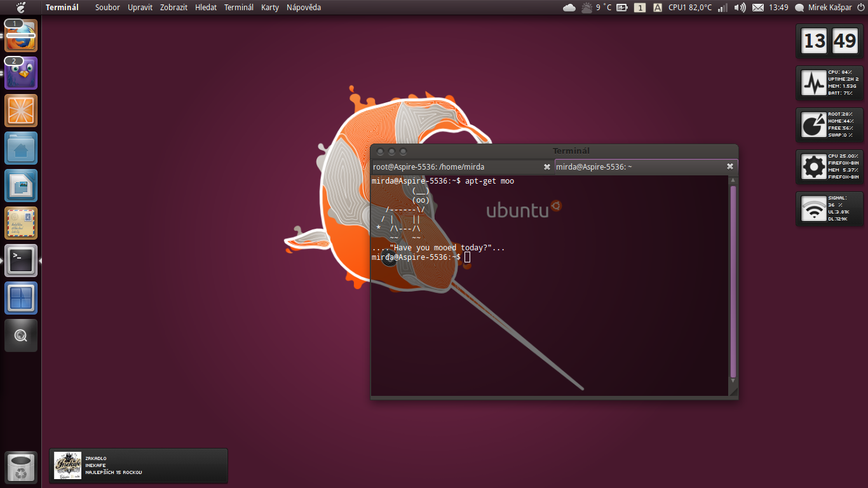Open the network signal bars indicator
The image size is (868, 488).
click(x=722, y=8)
